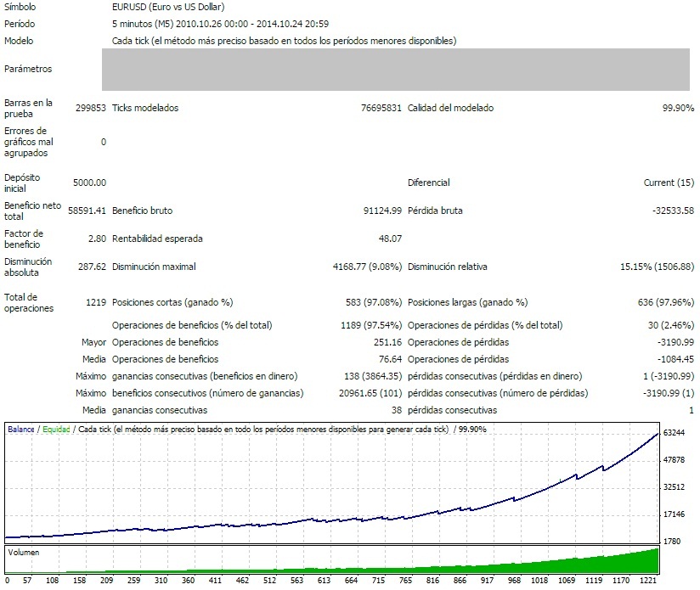Click the 63244 label on chart axis

tap(674, 433)
